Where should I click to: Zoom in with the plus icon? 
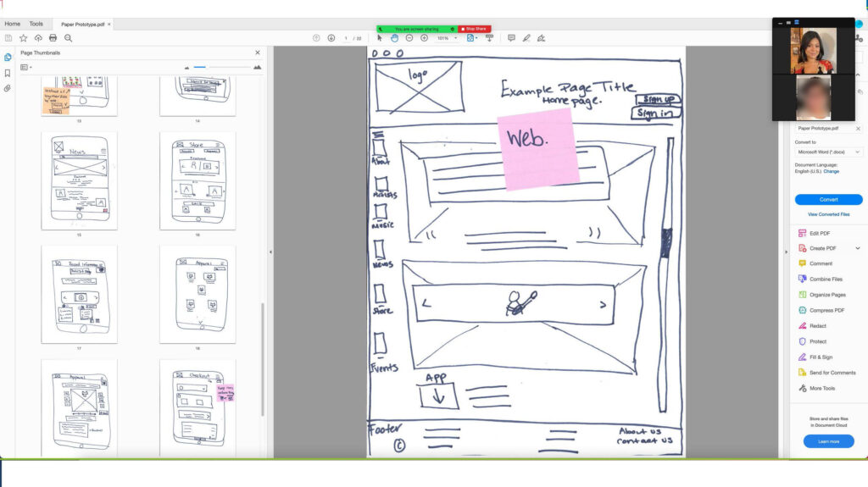click(424, 38)
